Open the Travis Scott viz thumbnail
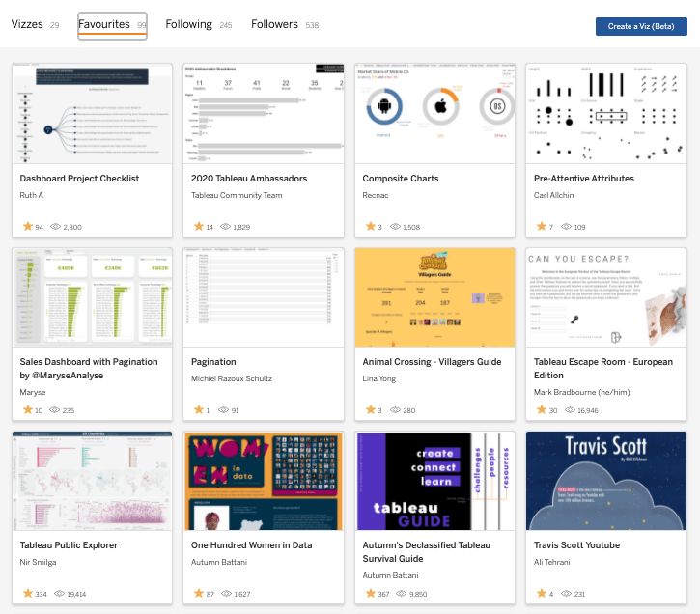 click(x=605, y=480)
